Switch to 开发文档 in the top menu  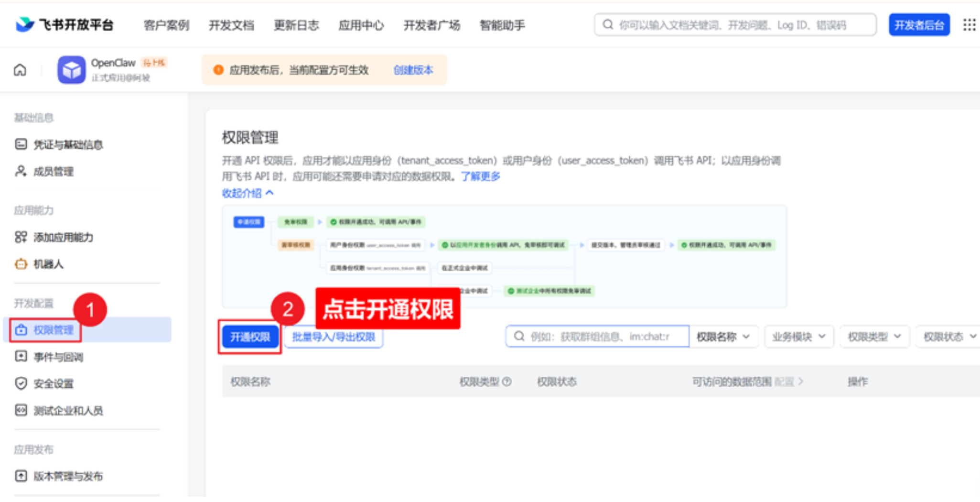click(232, 25)
